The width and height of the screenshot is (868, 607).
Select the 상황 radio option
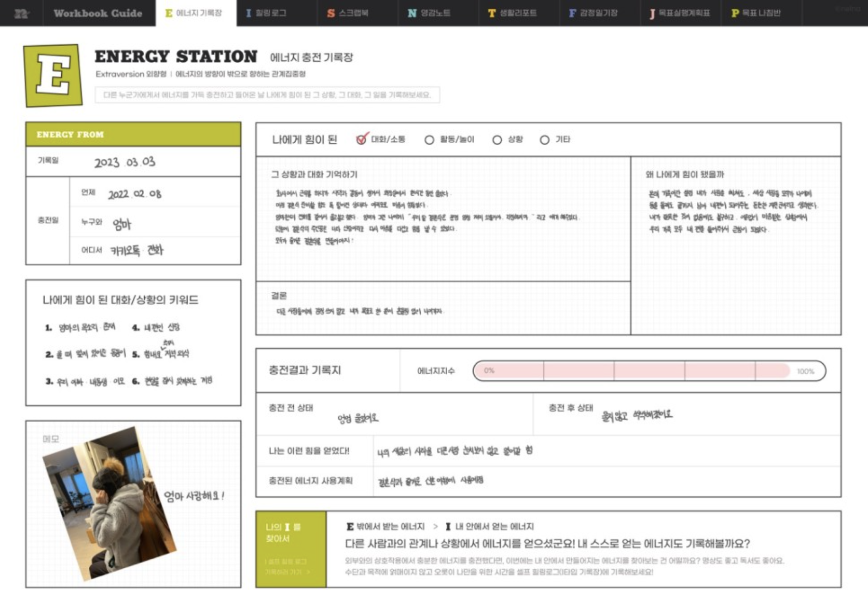pos(497,140)
